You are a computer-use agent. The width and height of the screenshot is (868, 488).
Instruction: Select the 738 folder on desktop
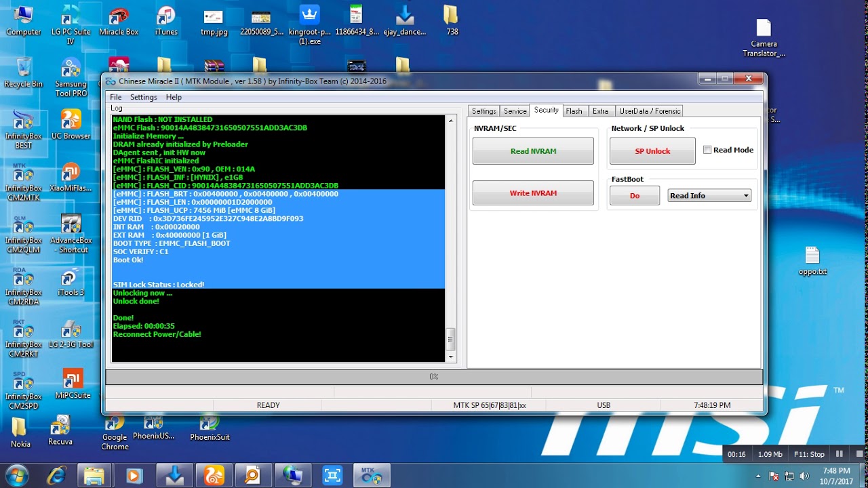452,21
